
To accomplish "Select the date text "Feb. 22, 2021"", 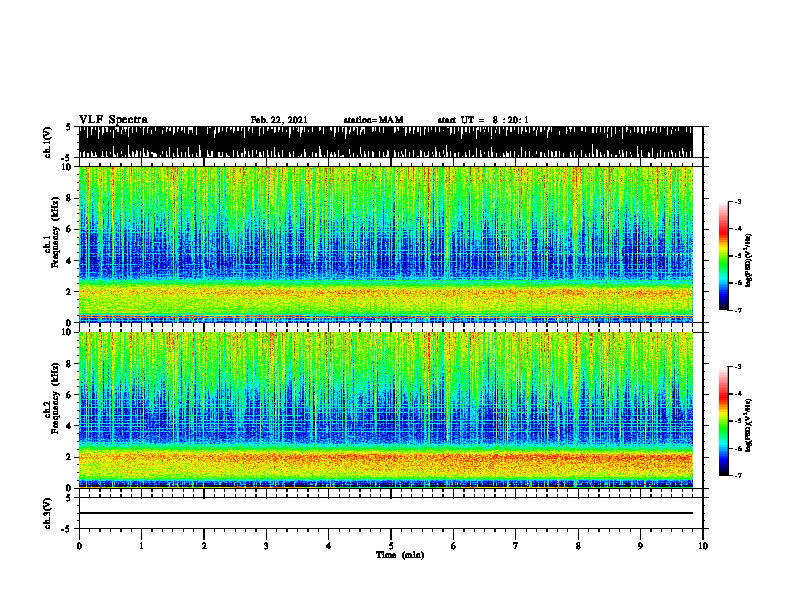I will (279, 120).
